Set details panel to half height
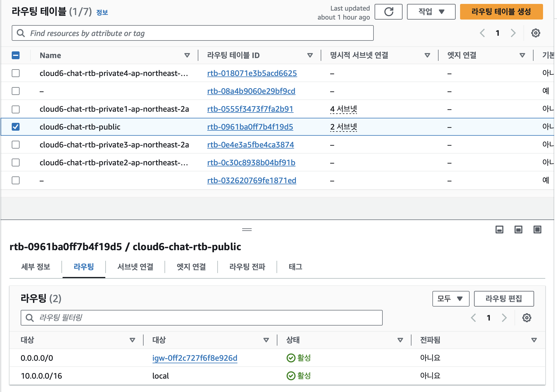The width and height of the screenshot is (557, 392). tap(518, 230)
